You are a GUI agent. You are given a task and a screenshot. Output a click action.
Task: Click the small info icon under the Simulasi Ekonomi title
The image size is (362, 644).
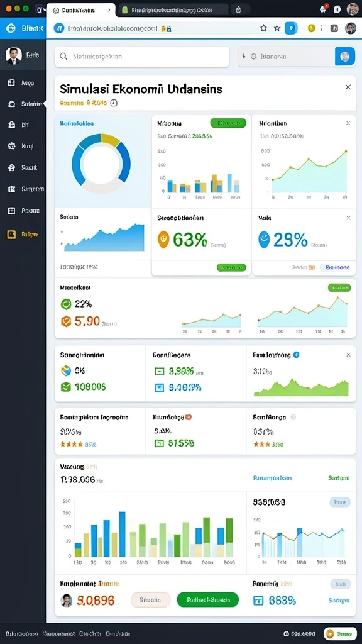click(x=114, y=103)
